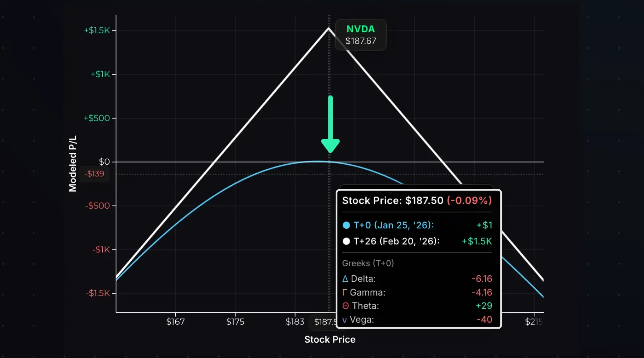Select the Modeled P/L axis label
The width and height of the screenshot is (644, 358).
(73, 163)
